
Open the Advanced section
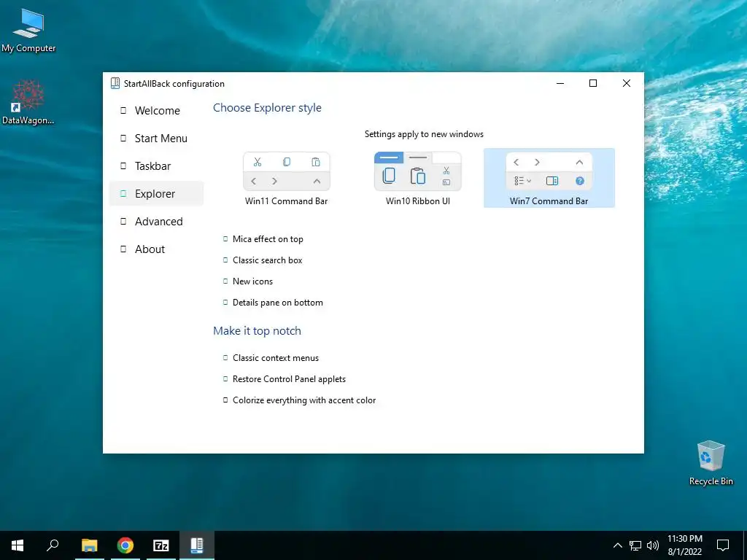(x=157, y=222)
